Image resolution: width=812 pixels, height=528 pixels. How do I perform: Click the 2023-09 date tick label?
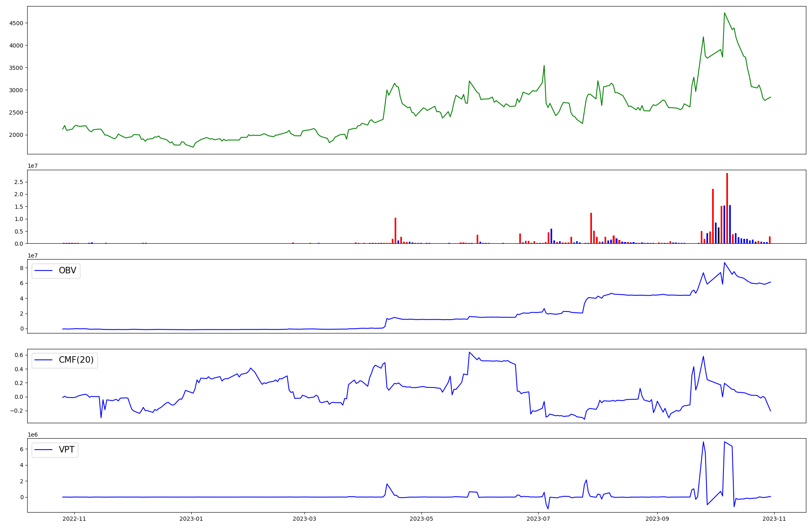point(657,519)
